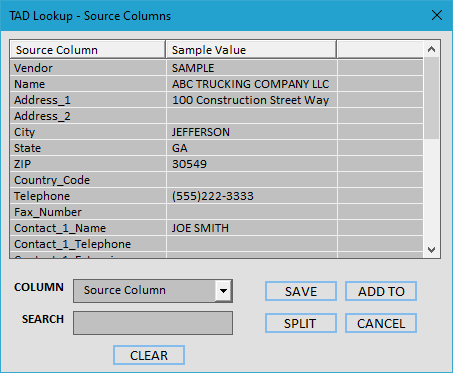
Task: Click the vertical scrollbar thumb
Action: pyautogui.click(x=432, y=98)
